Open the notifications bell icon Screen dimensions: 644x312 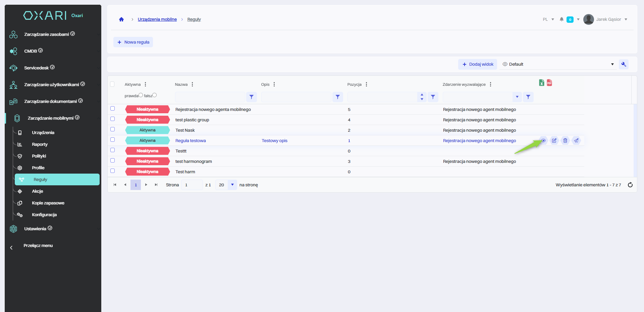561,19
